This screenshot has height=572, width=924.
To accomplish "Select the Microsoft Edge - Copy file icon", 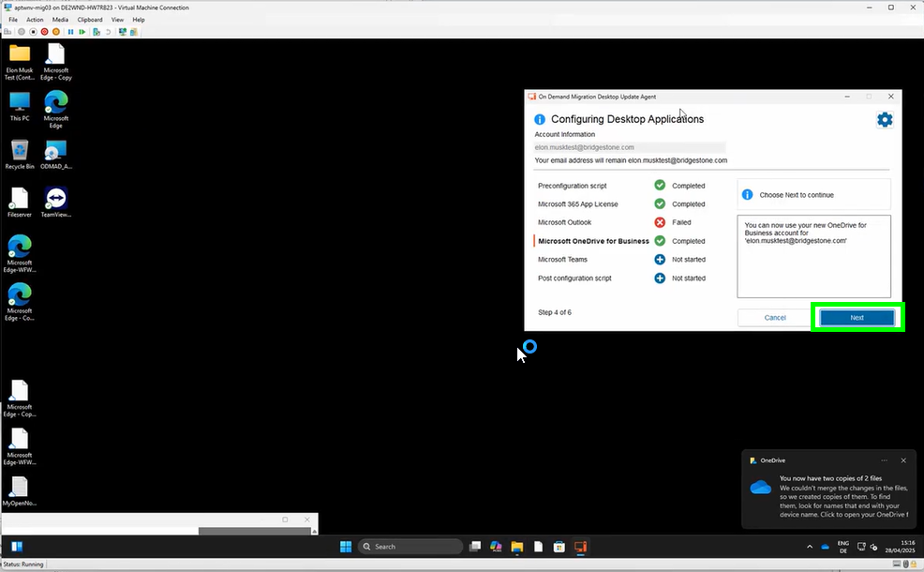I will [x=56, y=61].
